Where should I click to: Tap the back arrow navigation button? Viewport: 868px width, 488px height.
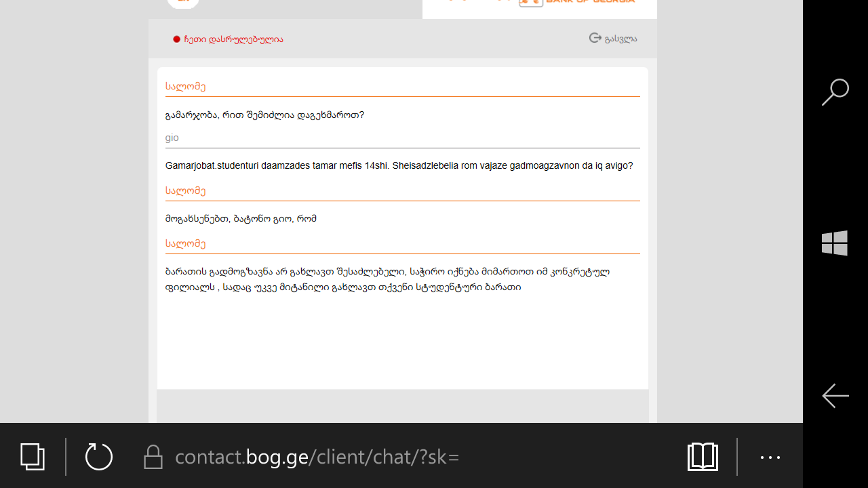pyautogui.click(x=835, y=396)
